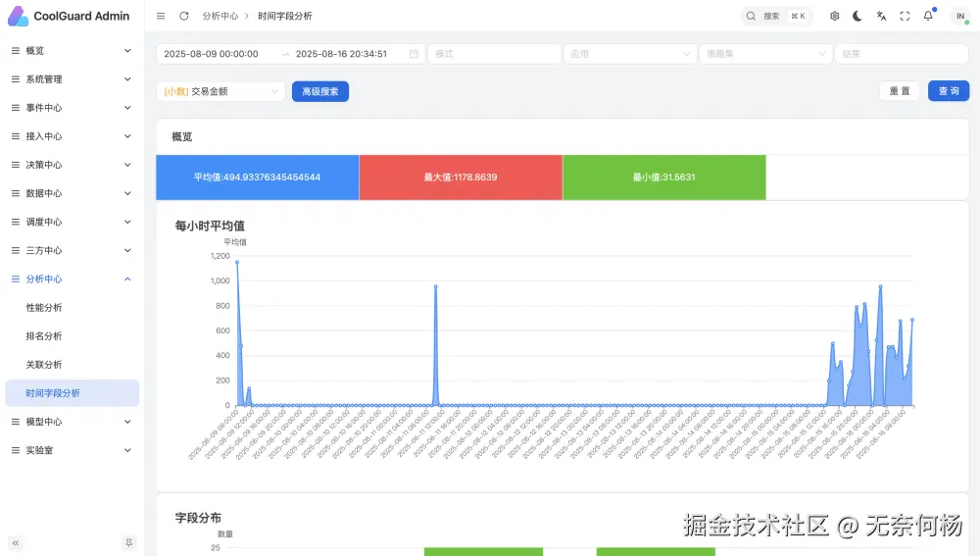Click the 分析中心 breadcrumb link

pyautogui.click(x=220, y=17)
